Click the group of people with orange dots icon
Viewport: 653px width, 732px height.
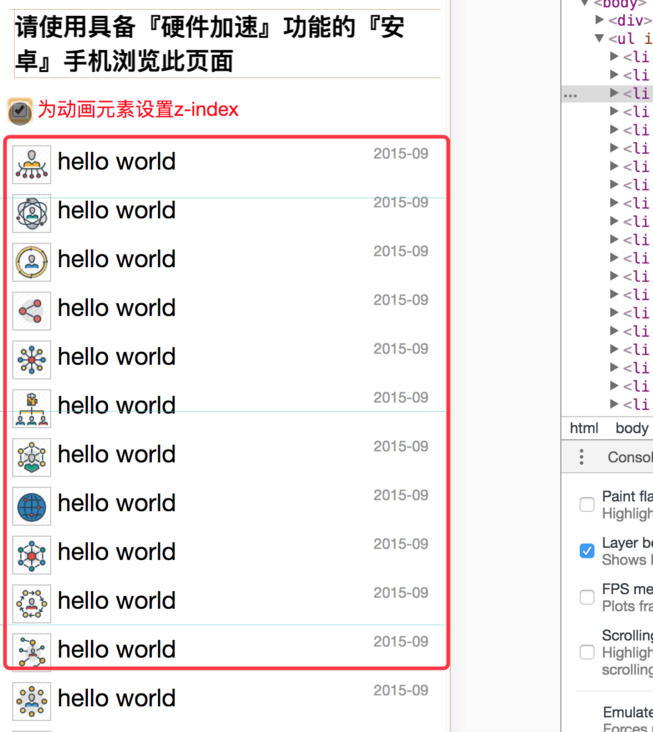[31, 701]
